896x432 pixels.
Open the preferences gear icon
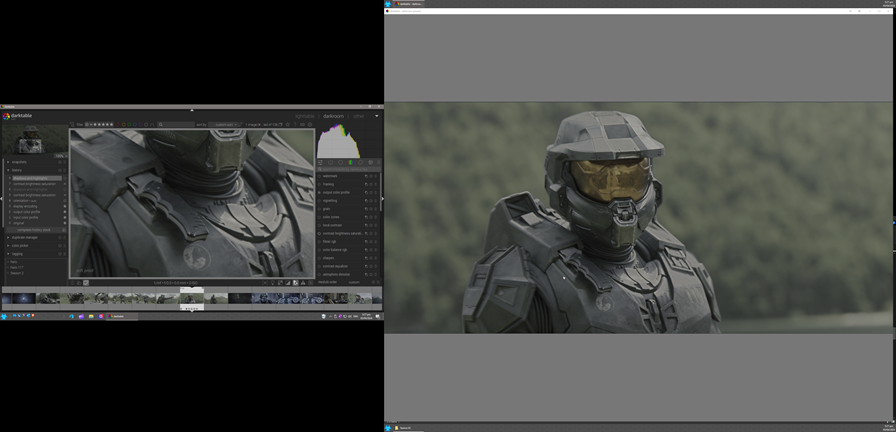coord(310,125)
